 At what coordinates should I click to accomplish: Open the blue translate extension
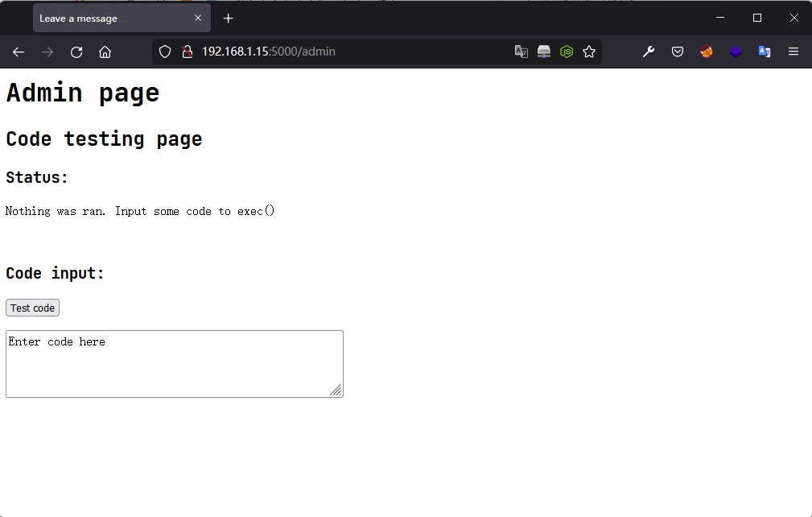[x=765, y=52]
